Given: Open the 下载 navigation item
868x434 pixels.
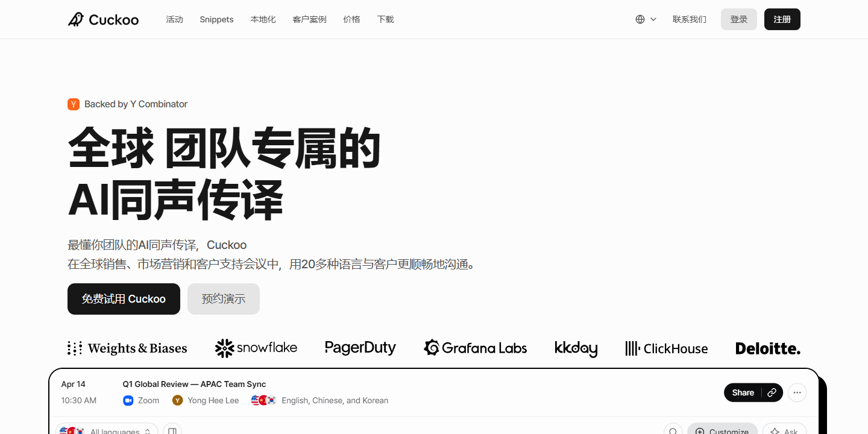Looking at the screenshot, I should (385, 19).
